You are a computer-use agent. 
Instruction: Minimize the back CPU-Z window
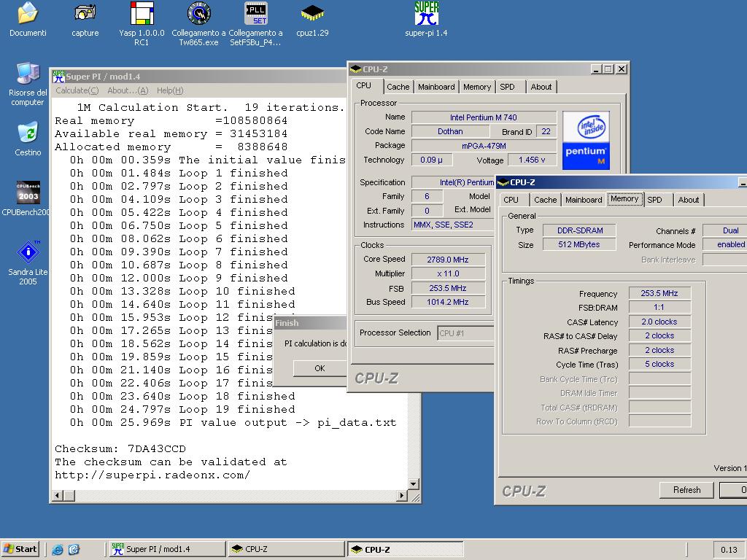coord(596,69)
